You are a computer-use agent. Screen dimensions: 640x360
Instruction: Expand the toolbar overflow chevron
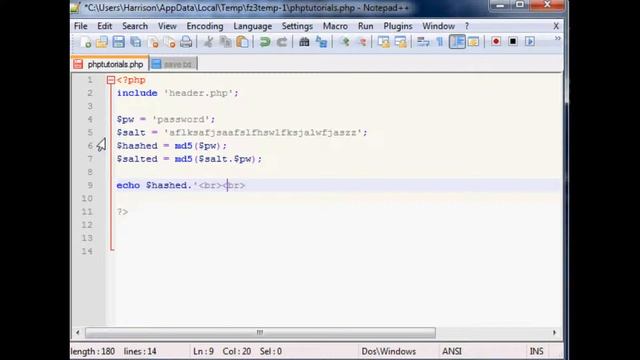tap(558, 38)
